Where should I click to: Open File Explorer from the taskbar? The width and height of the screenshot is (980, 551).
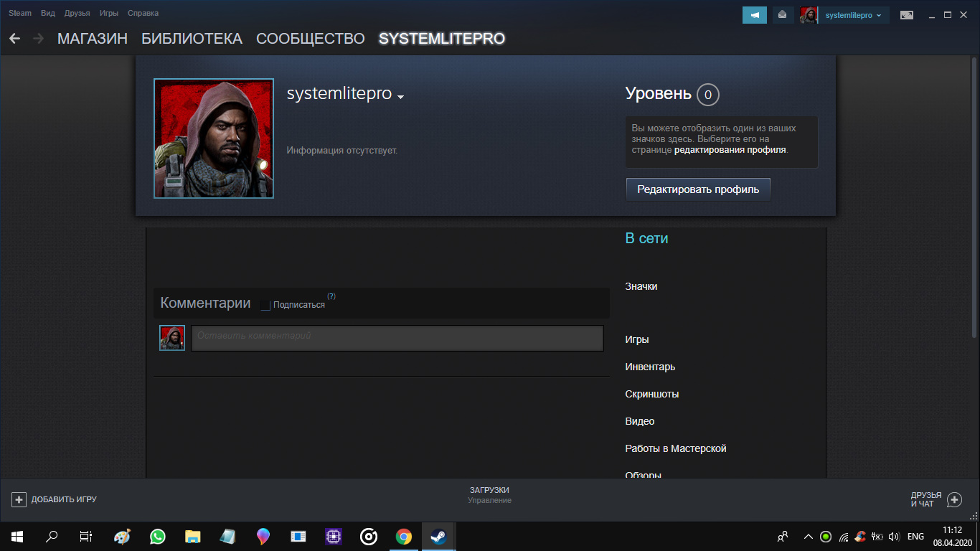coord(193,536)
